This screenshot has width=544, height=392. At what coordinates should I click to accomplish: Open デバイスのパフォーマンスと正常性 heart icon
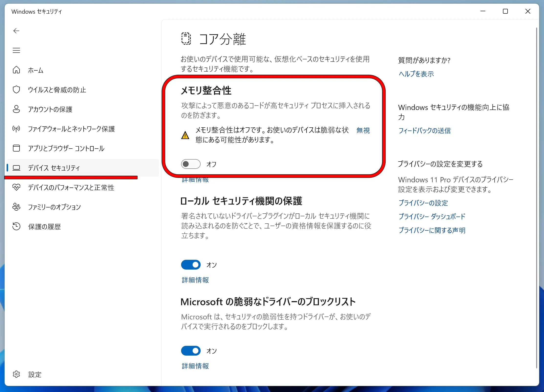pyautogui.click(x=16, y=187)
